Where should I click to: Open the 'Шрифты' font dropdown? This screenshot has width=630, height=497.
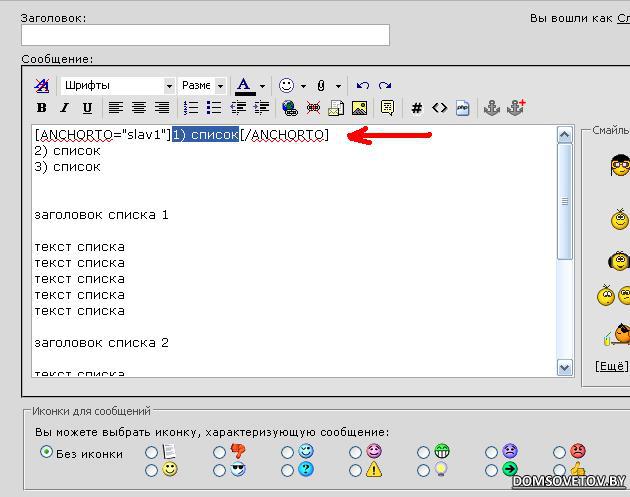169,86
